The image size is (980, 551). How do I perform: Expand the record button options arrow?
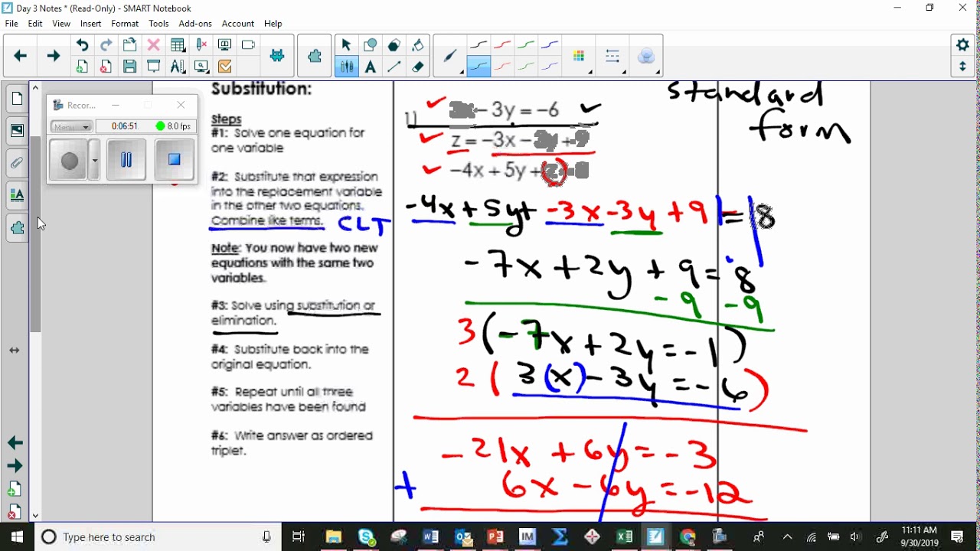[95, 161]
